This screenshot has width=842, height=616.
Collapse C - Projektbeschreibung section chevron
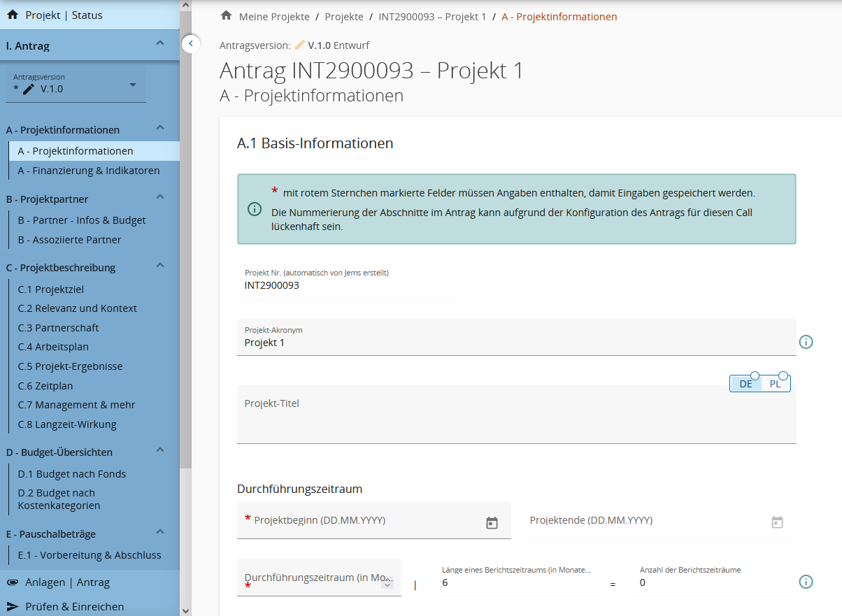point(160,266)
